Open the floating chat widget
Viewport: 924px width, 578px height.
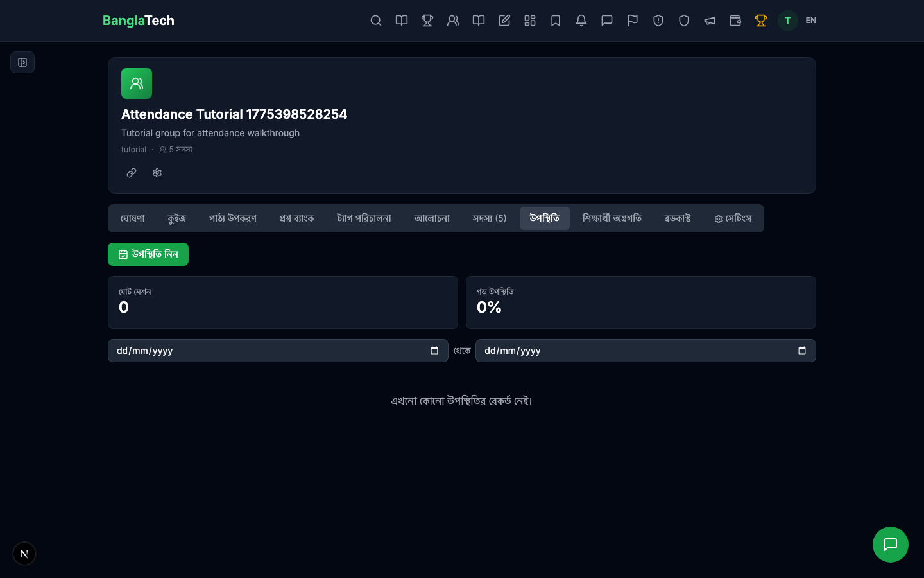coord(891,545)
